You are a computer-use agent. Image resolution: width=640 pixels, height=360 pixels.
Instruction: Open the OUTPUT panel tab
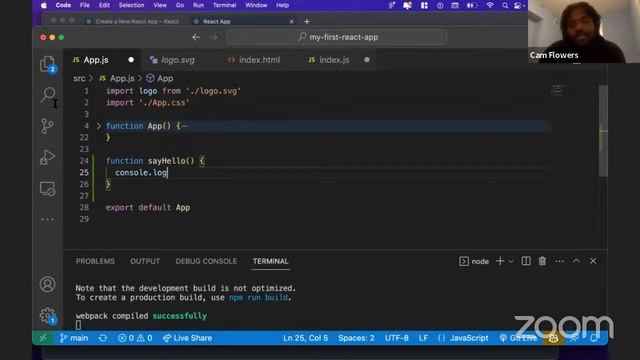[145, 261]
